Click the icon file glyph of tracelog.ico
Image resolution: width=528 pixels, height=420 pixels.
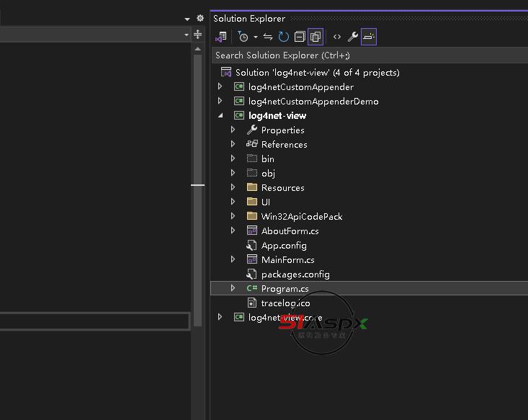(252, 303)
